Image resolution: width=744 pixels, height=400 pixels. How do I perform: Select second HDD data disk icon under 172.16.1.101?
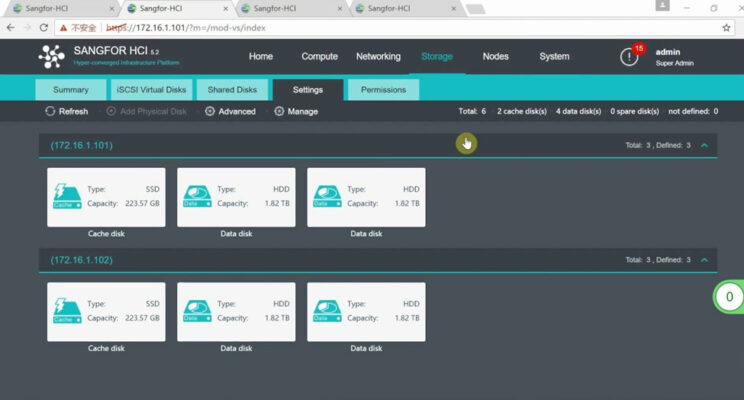tap(327, 196)
